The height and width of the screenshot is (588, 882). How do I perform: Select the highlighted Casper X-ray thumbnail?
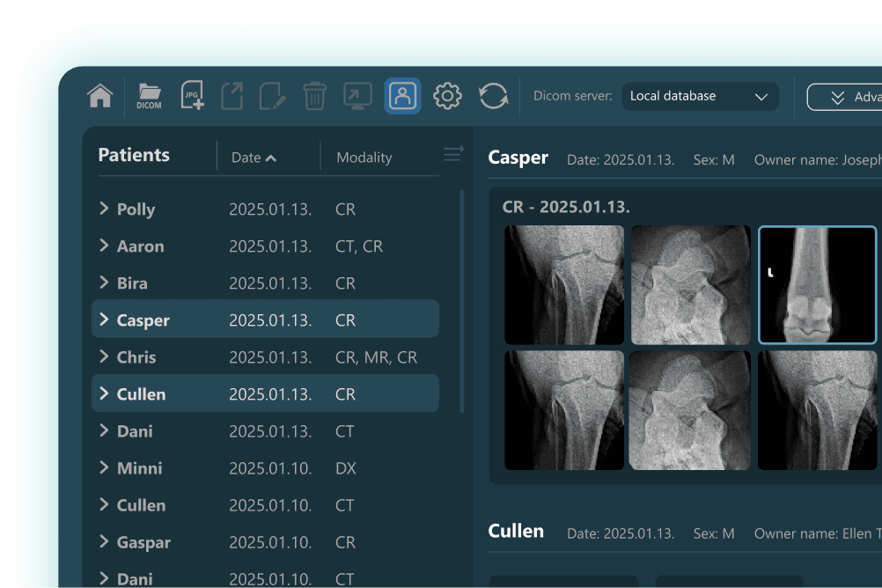pos(817,285)
